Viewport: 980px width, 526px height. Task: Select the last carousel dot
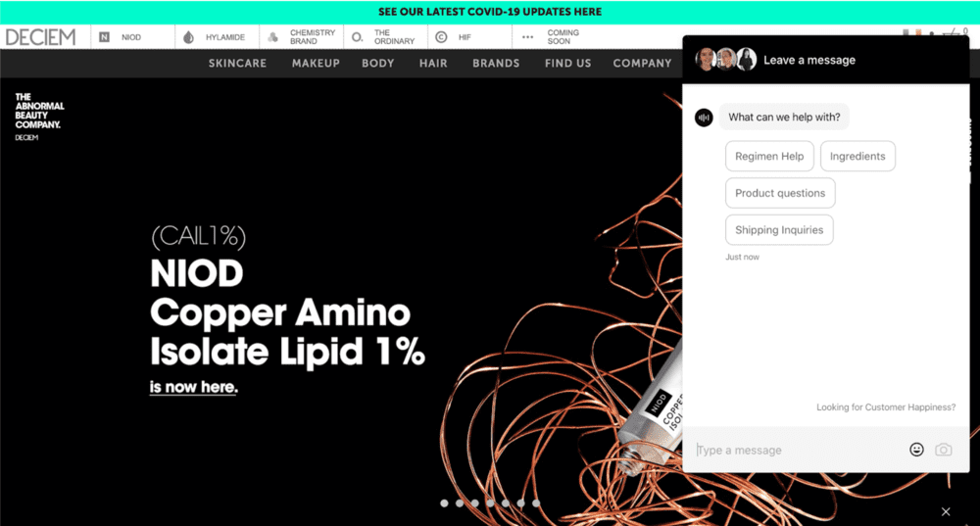536,502
